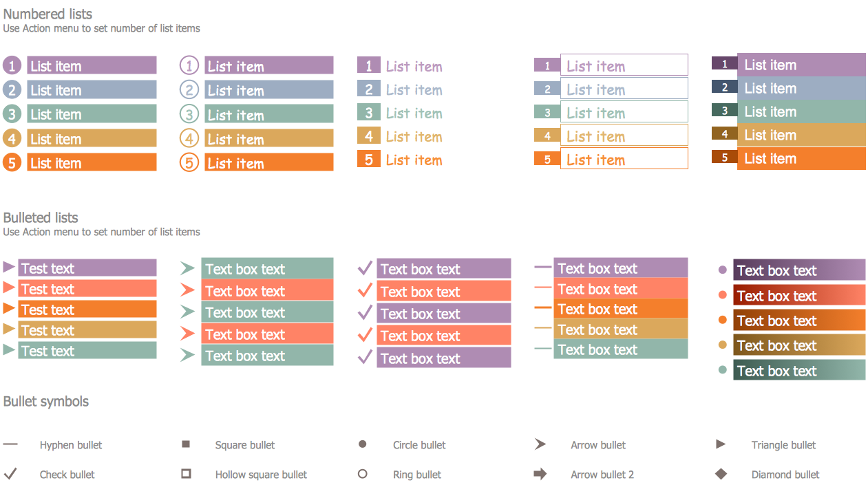Click the filled purple circle number 1
This screenshot has width=868, height=487.
[12, 65]
